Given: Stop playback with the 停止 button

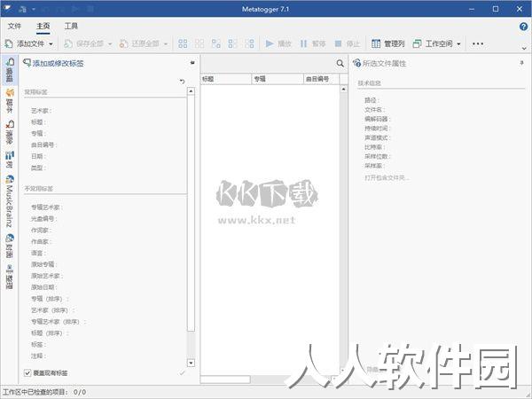Looking at the screenshot, I should point(347,43).
